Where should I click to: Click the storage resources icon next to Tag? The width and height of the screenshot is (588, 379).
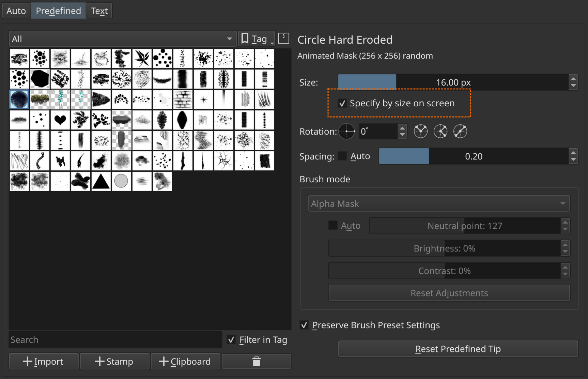pos(283,39)
